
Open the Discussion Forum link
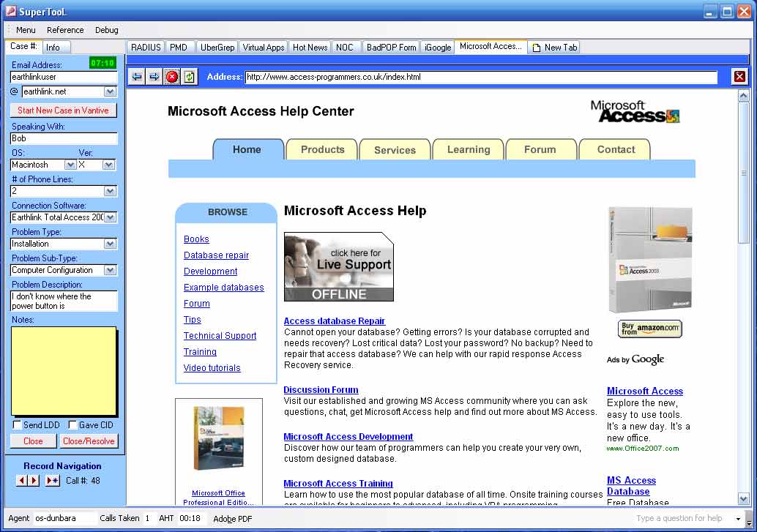[x=321, y=390]
